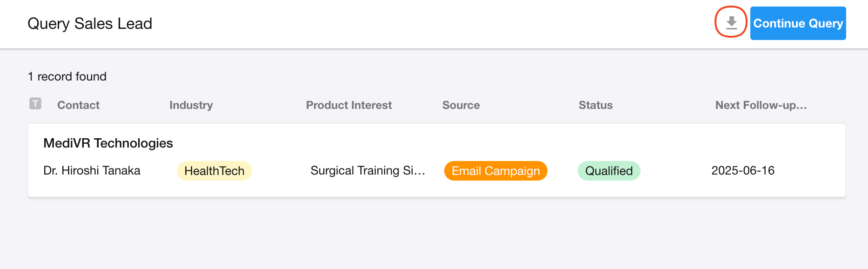Click the contact name Dr. Hiroshi Tanaka
Viewport: 868px width, 269px height.
tap(92, 171)
